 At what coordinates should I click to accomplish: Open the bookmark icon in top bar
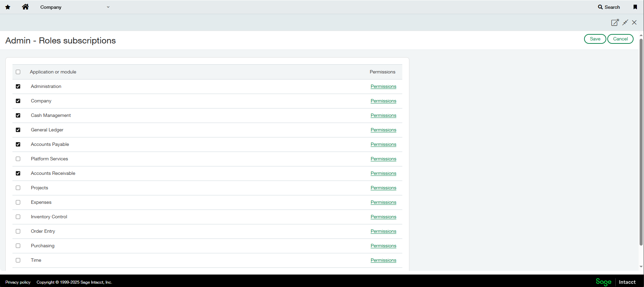(x=635, y=7)
